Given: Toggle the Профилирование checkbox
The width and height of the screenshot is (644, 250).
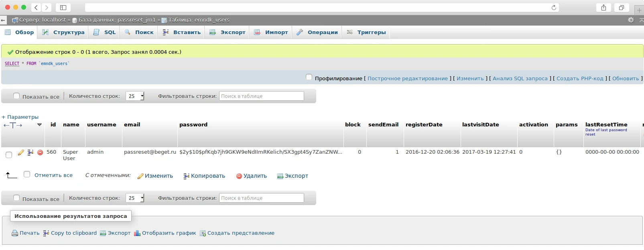Looking at the screenshot, I should tap(309, 77).
